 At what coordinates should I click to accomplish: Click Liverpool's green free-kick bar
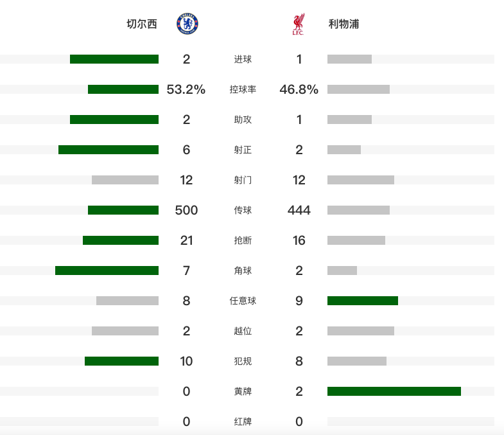pos(363,301)
